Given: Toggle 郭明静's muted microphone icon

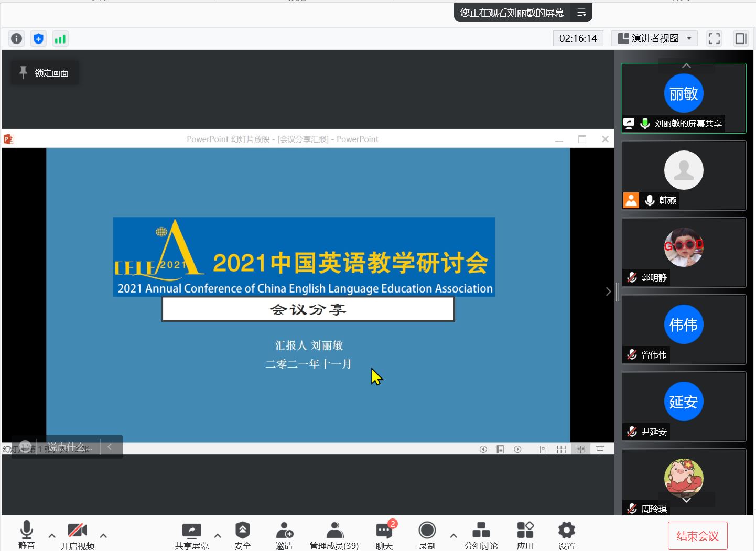Looking at the screenshot, I should click(x=632, y=277).
